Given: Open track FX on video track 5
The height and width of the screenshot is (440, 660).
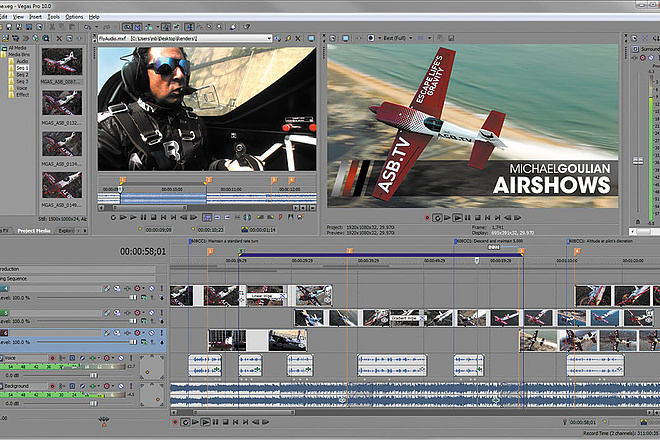Looking at the screenshot, I should tap(127, 313).
